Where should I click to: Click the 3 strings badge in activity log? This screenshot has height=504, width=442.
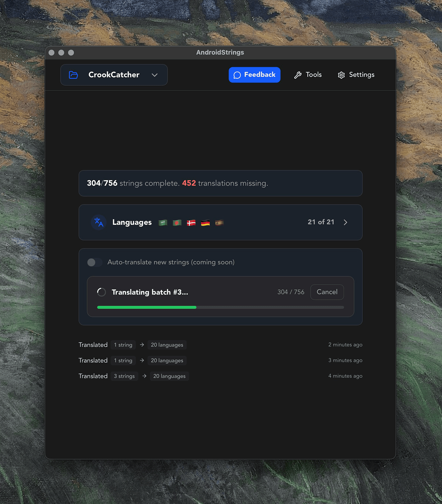pos(124,376)
